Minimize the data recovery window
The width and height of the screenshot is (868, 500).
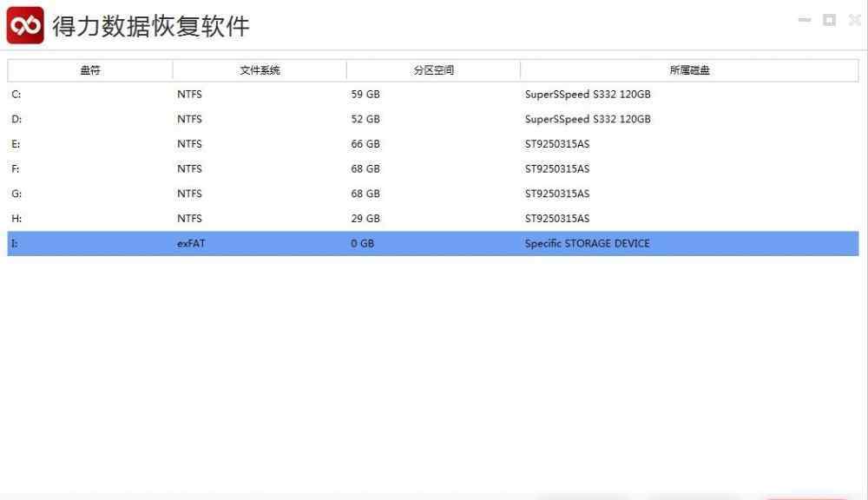(805, 20)
